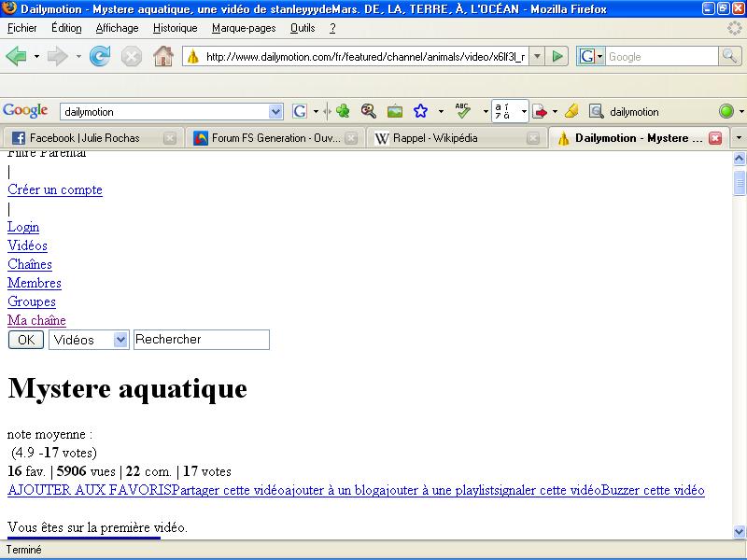Click the Rechercher search field
The height and width of the screenshot is (560, 747).
tap(202, 340)
